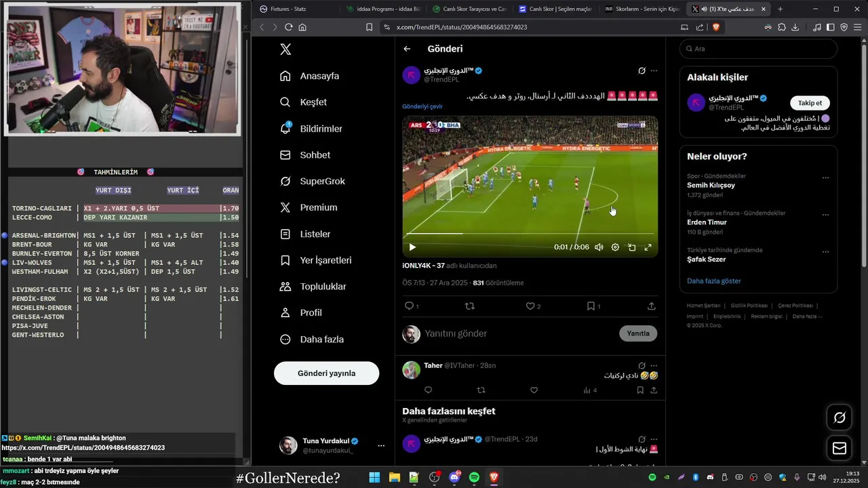Open Discord from taskbar
The image size is (868, 488).
454,478
